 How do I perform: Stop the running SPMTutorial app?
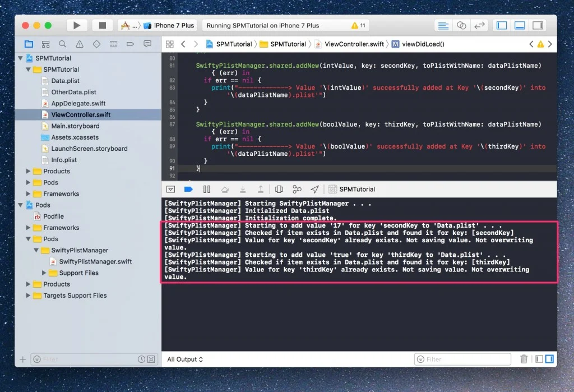point(102,25)
